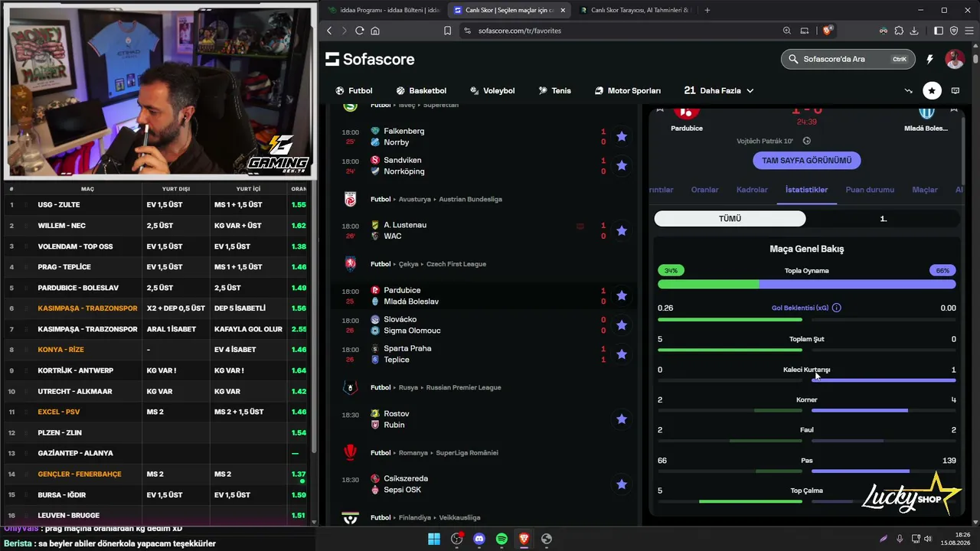Open the browser extensions puzzle icon
This screenshot has width=980, height=551.
pos(899,31)
